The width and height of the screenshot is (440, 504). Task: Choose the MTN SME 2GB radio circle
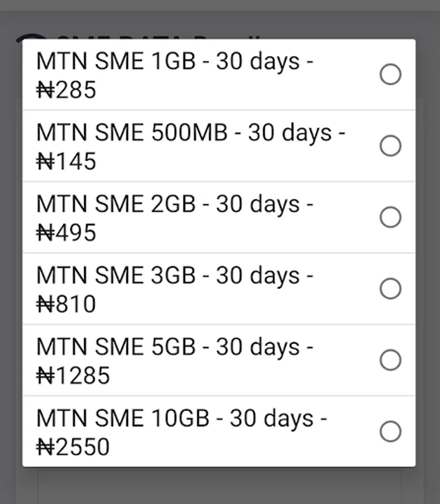(x=390, y=217)
